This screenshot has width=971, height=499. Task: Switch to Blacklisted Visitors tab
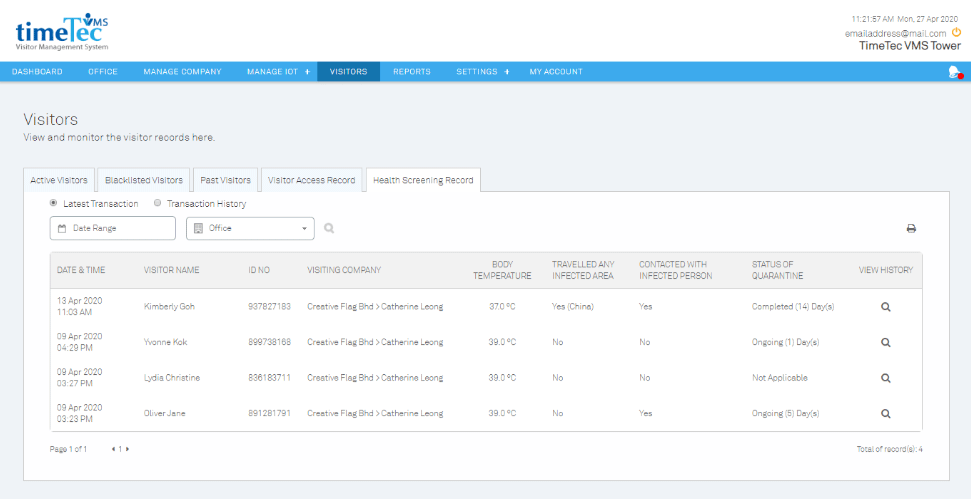144,180
